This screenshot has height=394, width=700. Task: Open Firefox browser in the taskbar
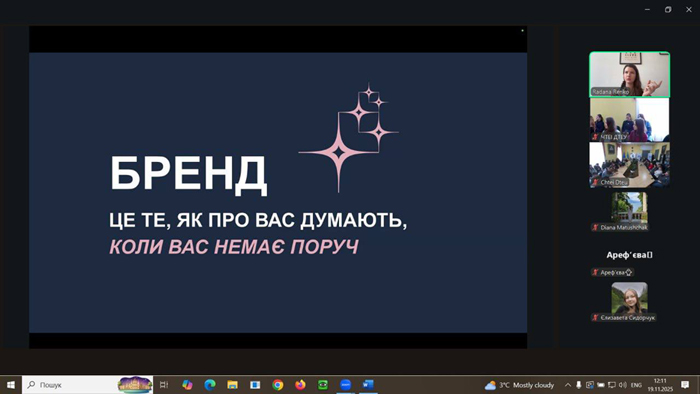tap(300, 385)
